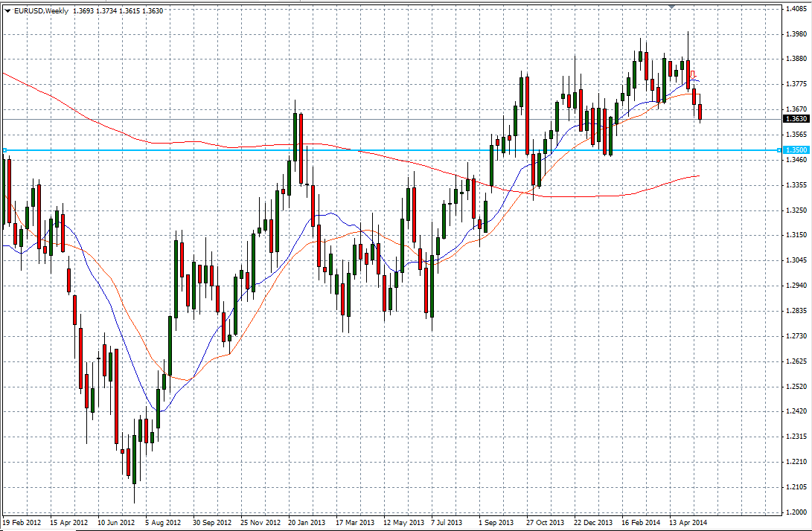This screenshot has width=812, height=531.
Task: Click the 1.3880 price axis label
Action: 796,59
